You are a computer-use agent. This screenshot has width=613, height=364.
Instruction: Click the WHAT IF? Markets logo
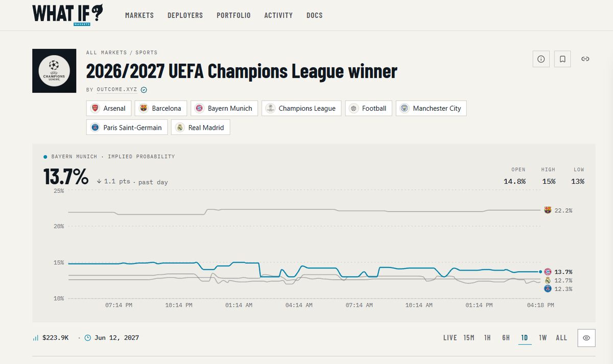pos(67,14)
